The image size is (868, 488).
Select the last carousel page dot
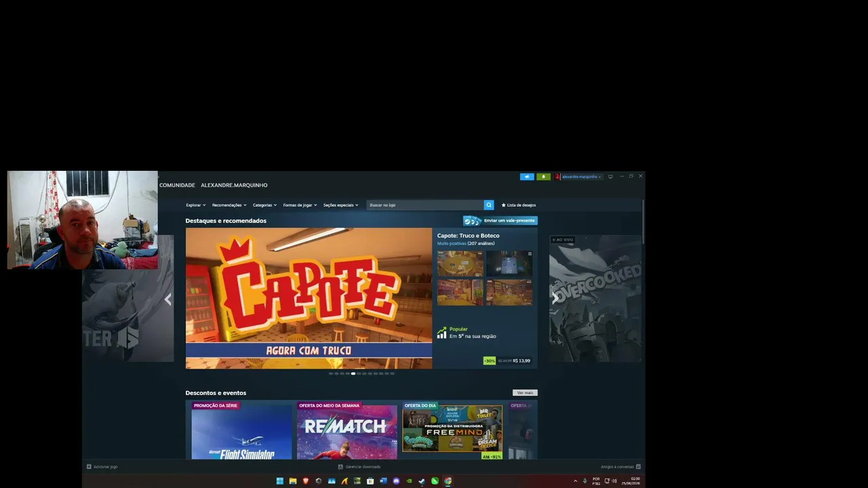tap(392, 373)
